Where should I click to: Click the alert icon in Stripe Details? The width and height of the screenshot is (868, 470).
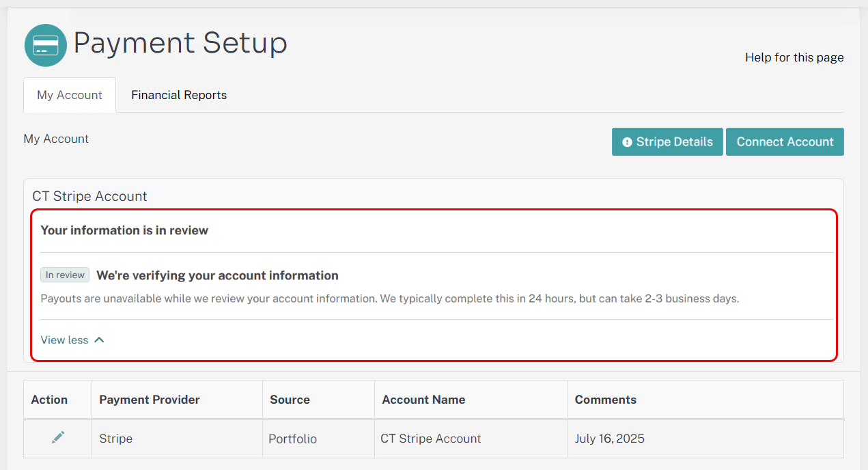click(x=627, y=142)
